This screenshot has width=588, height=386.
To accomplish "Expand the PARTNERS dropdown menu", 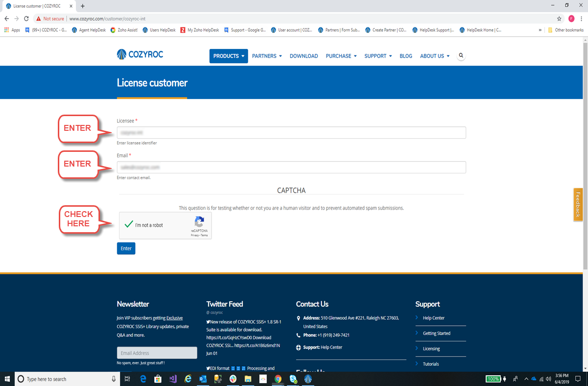I will (x=267, y=56).
